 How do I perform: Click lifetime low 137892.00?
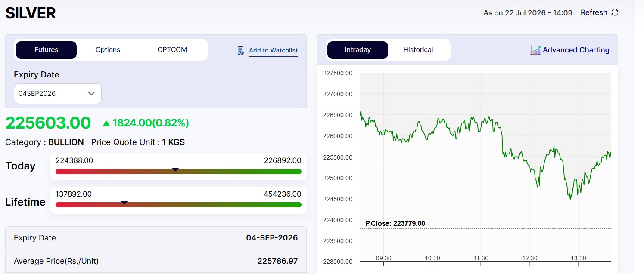pos(74,194)
